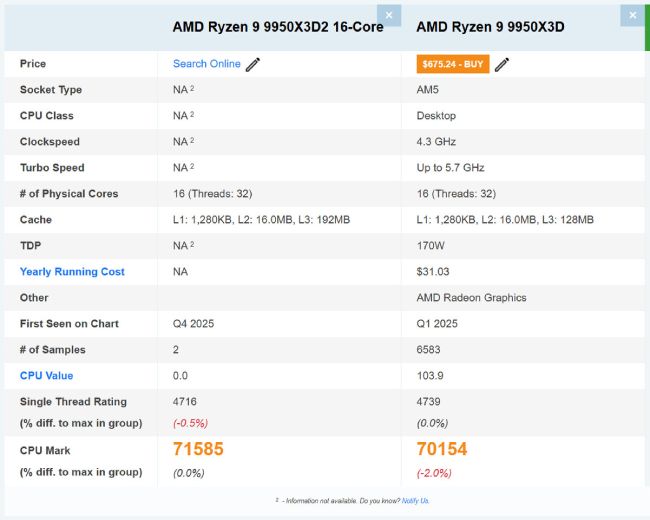650x520 pixels.
Task: Close the AMD Ryzen 9 9950X3D column
Action: [632, 15]
